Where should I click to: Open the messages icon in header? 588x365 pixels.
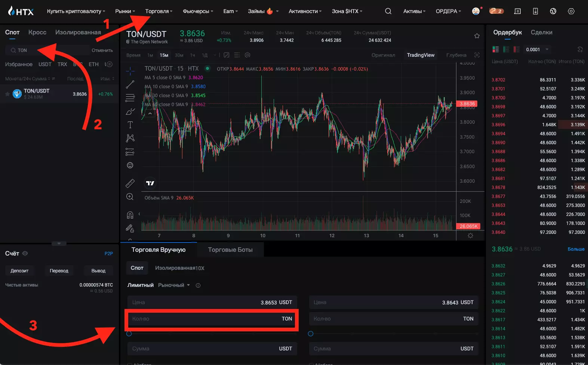pos(517,11)
